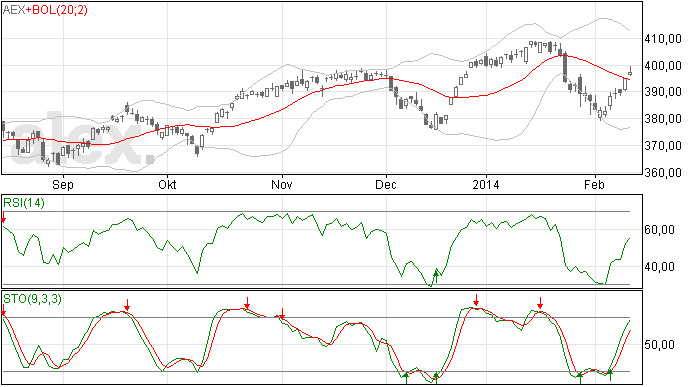The height and width of the screenshot is (387, 690).
Task: Click the green buy arrow in RSI panel
Action: 436,277
